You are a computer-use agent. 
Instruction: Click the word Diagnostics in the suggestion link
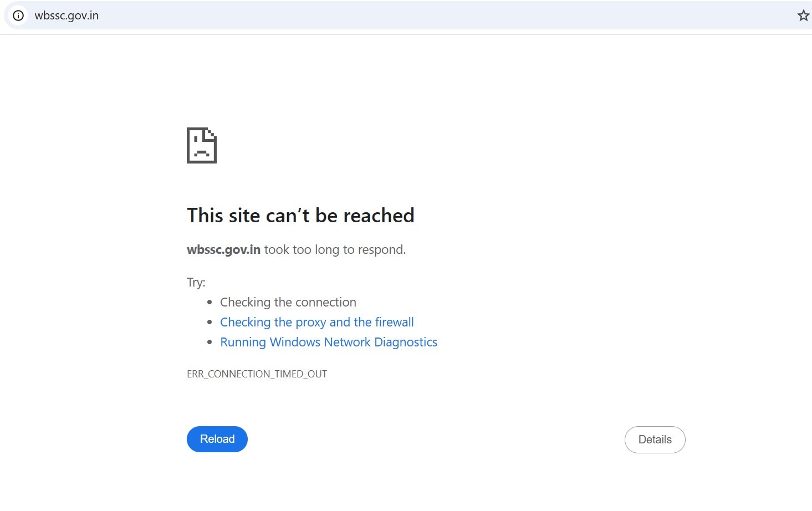tap(406, 343)
